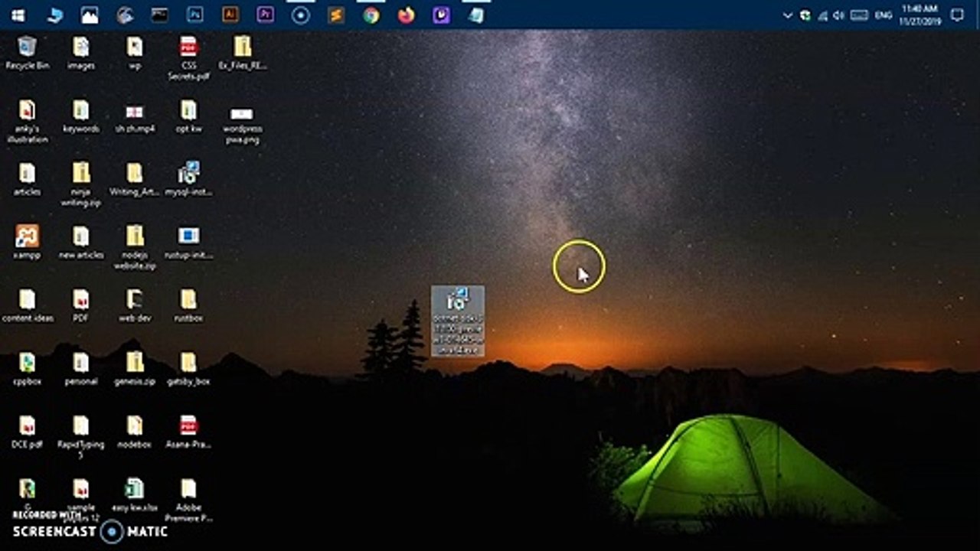Select the DCE pdf file icon

pos(28,432)
